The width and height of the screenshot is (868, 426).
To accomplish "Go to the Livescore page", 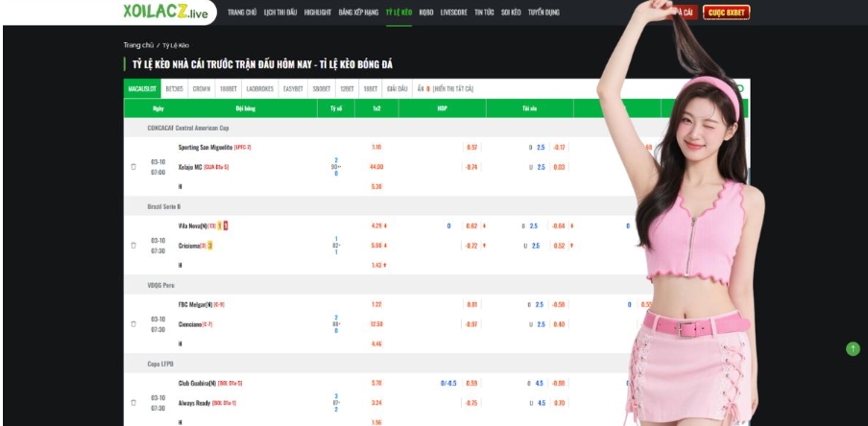I will tap(453, 12).
